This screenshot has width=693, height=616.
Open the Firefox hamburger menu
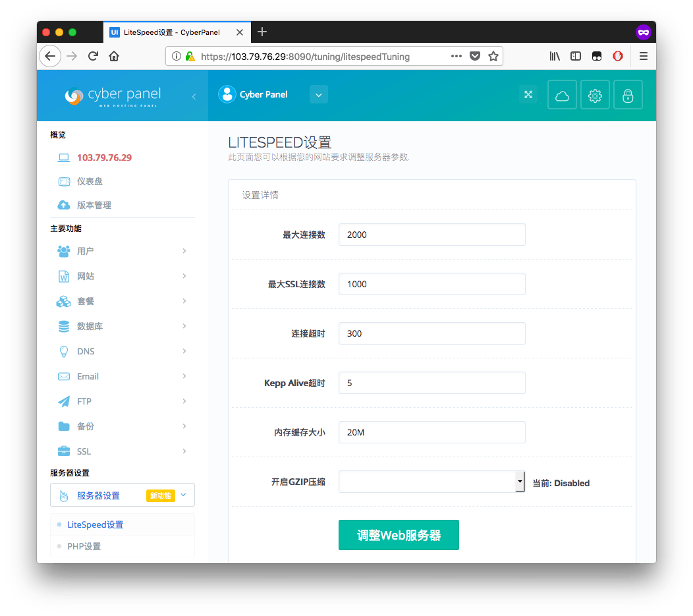(x=644, y=56)
